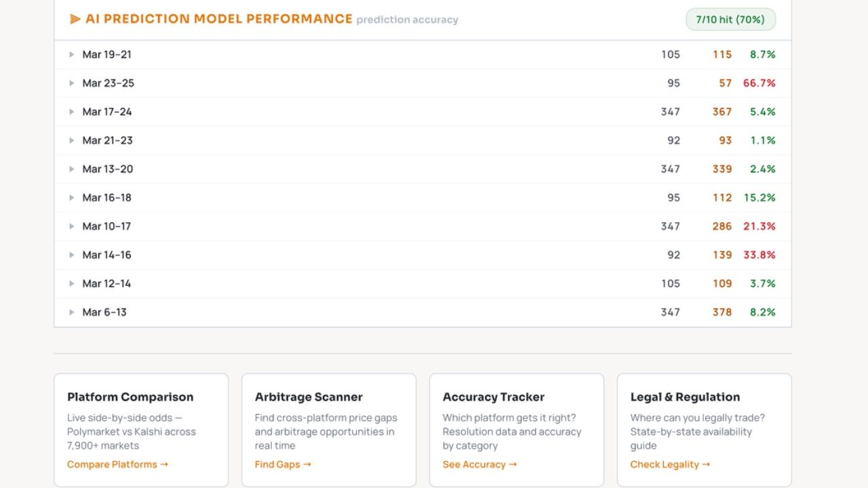
Task: Expand the Mar 10–17 row triangle
Action: (71, 226)
